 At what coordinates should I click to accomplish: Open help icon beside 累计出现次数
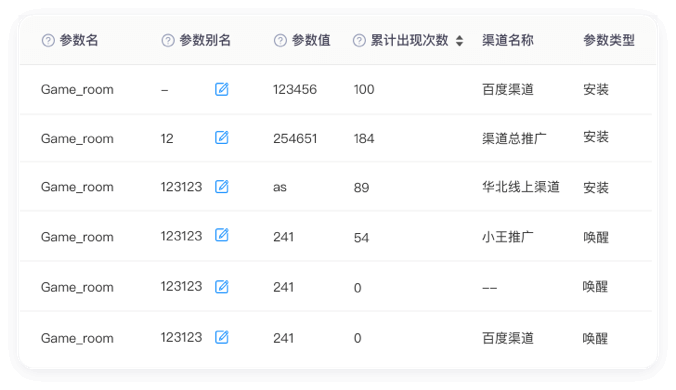click(x=359, y=41)
